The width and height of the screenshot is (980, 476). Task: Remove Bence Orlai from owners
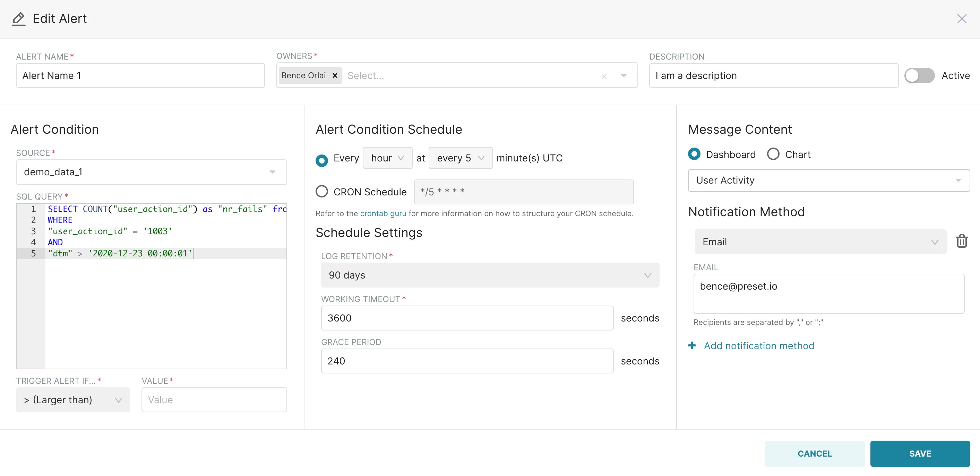tap(335, 75)
